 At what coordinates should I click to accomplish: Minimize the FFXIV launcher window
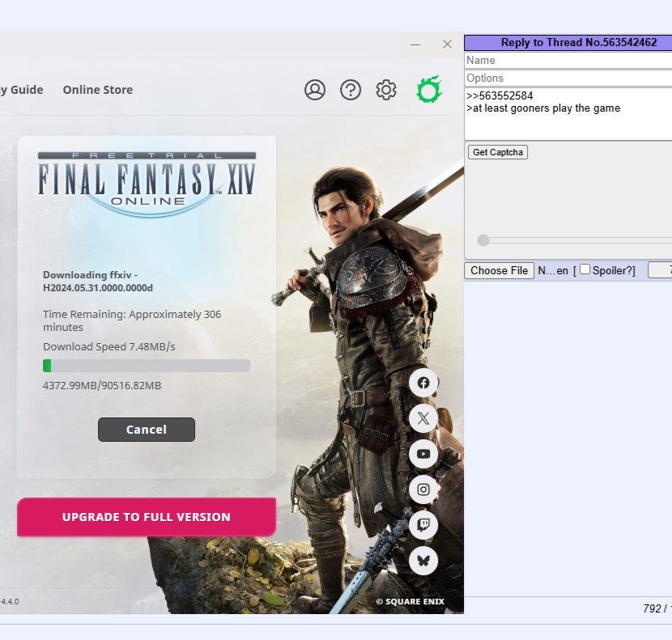[415, 45]
